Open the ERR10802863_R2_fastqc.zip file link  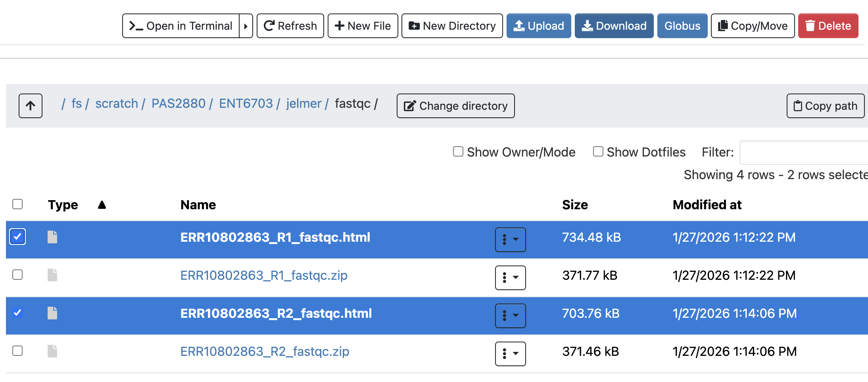[x=265, y=351]
